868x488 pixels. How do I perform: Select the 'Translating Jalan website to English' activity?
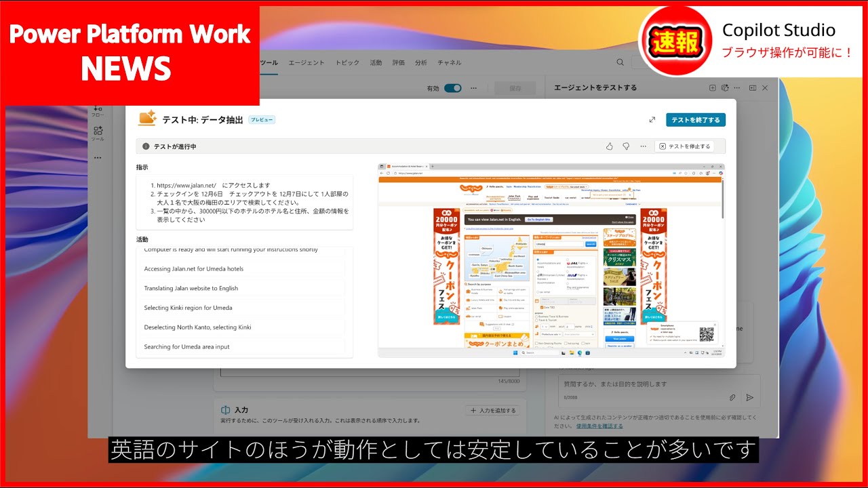pos(191,288)
